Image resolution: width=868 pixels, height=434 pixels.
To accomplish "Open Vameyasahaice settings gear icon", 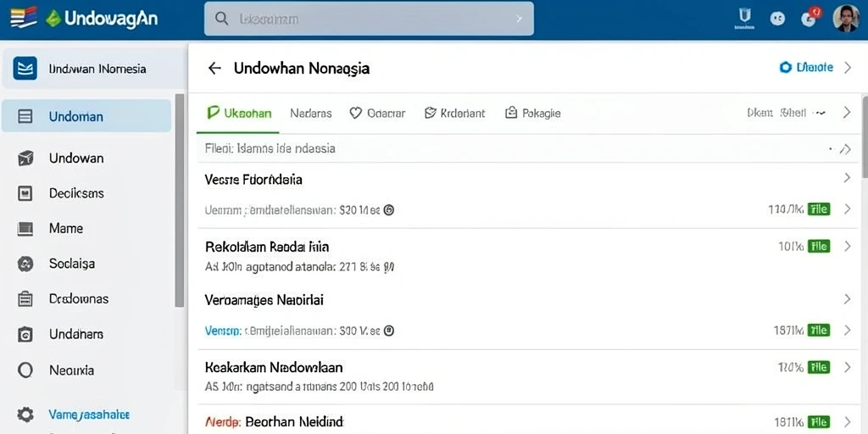I will (x=25, y=414).
